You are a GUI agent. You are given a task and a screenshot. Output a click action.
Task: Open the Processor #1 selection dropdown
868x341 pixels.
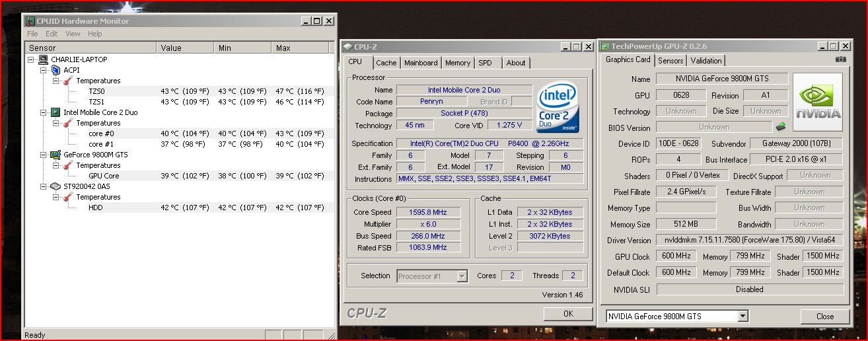pyautogui.click(x=462, y=276)
